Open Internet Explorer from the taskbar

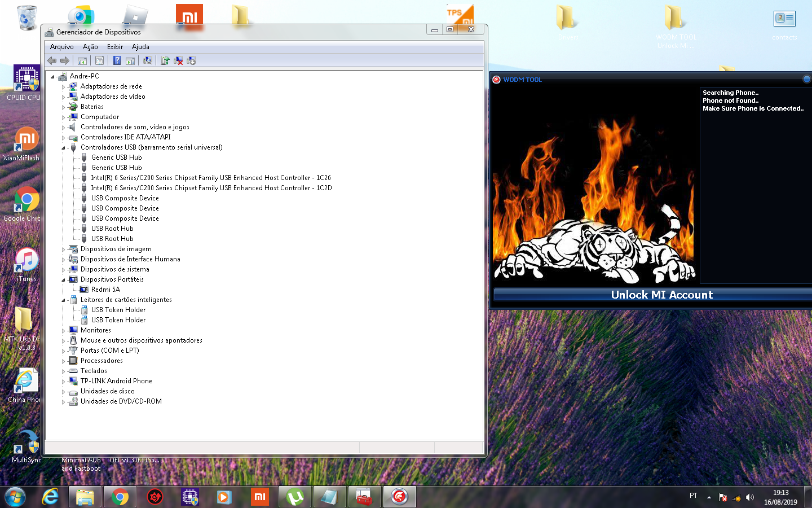(50, 497)
